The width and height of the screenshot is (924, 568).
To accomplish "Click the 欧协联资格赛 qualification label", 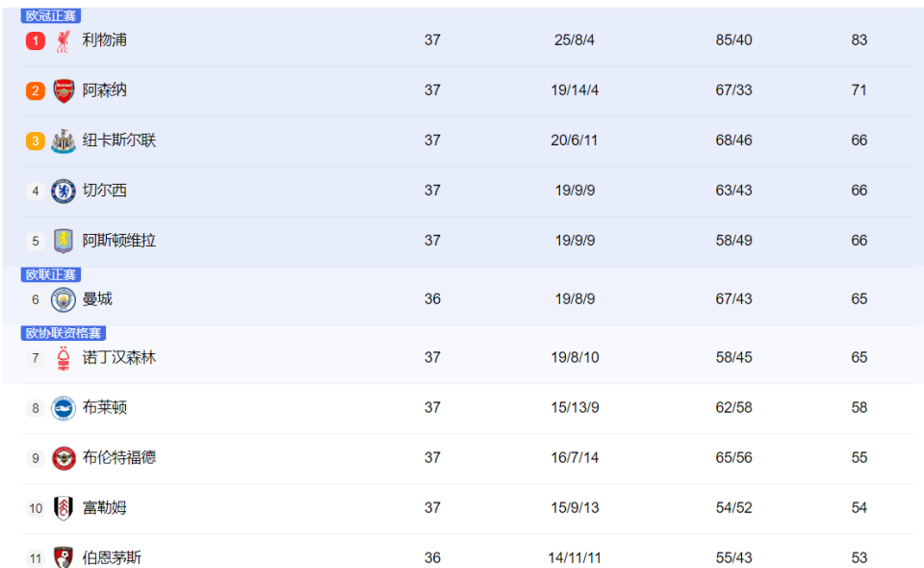I will click(x=64, y=333).
